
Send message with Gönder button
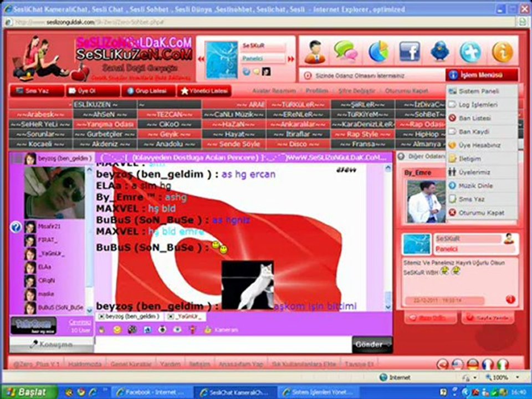(x=372, y=344)
